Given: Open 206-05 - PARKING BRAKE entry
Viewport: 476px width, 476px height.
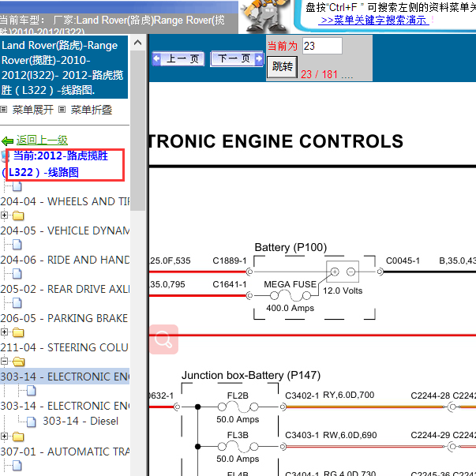Looking at the screenshot, I should (x=64, y=318).
